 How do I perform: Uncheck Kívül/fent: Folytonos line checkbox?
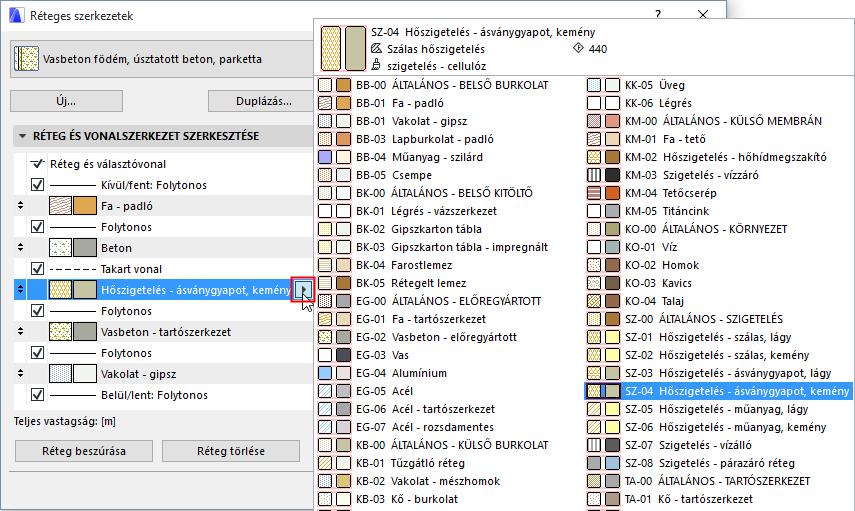(37, 185)
